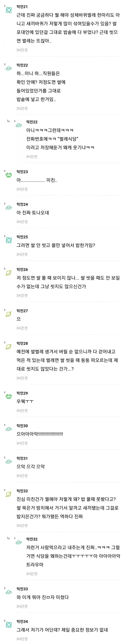Screen dimensions: 124x644
Task: Open the 익인27 username link
Action: coord(22,311)
